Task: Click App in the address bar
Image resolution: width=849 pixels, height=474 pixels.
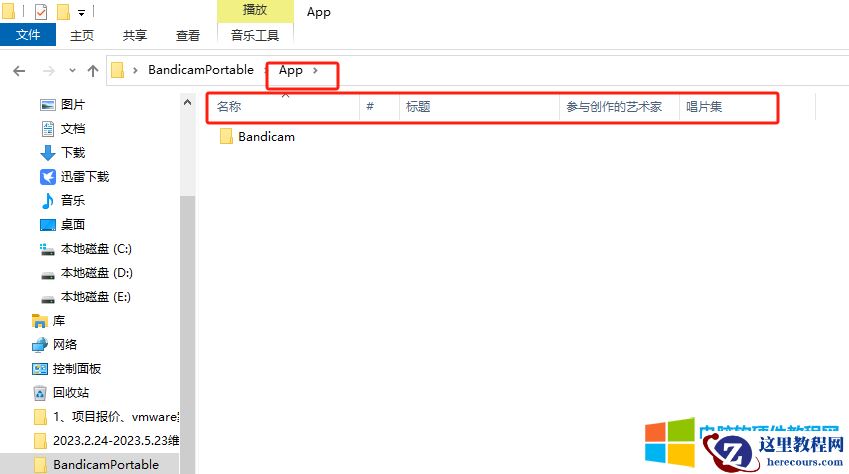Action: 291,70
